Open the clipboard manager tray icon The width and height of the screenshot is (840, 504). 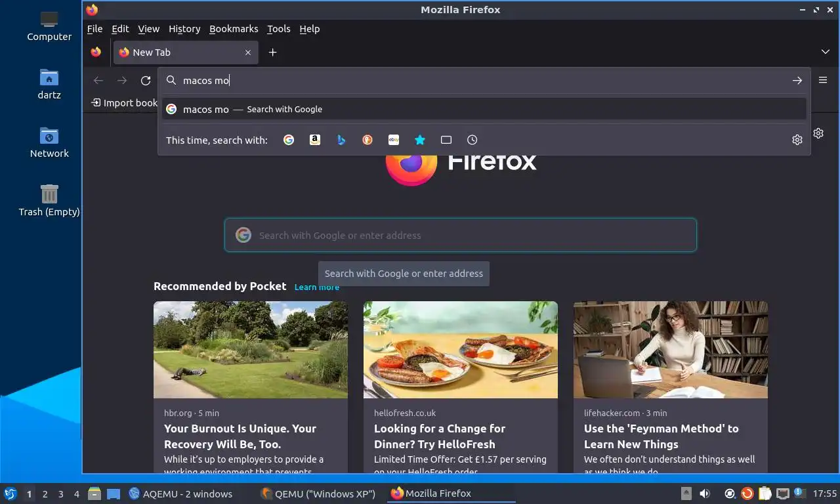click(x=765, y=493)
